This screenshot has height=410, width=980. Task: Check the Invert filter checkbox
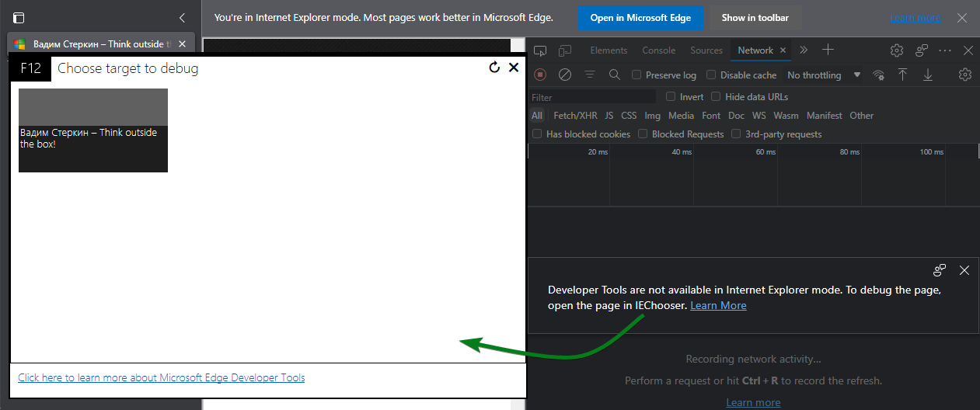pyautogui.click(x=671, y=97)
